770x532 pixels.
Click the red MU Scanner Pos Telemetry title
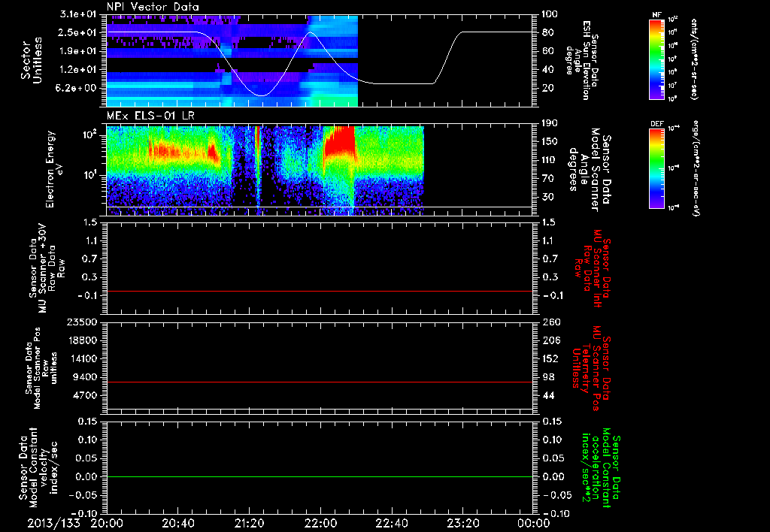591,368
